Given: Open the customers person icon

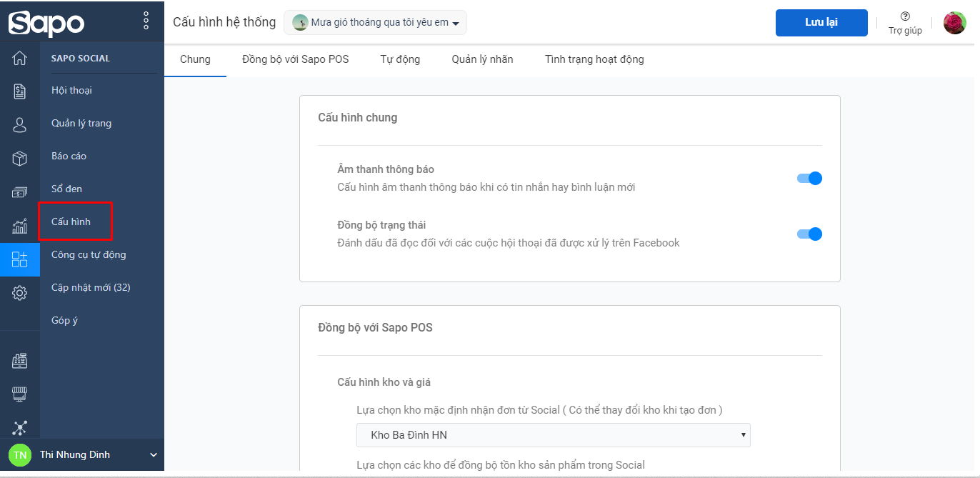Looking at the screenshot, I should point(19,125).
